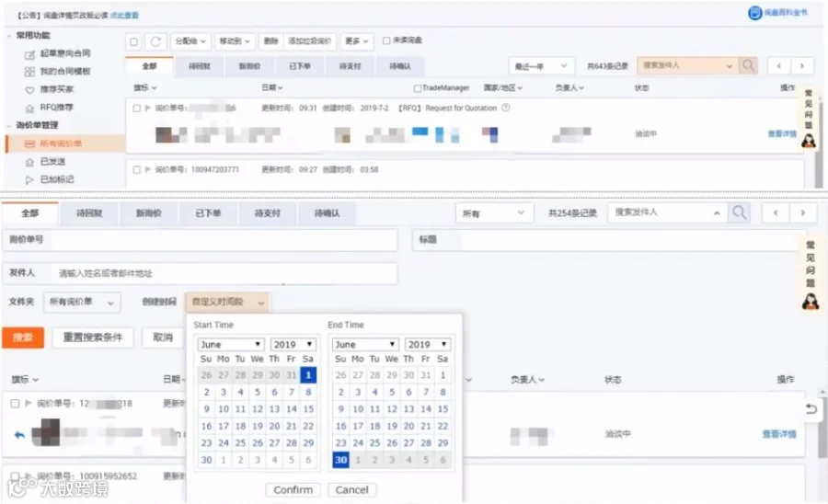Screen dimensions: 828x504
Task: Switch to lower panel 待确认 tab
Action: [327, 213]
